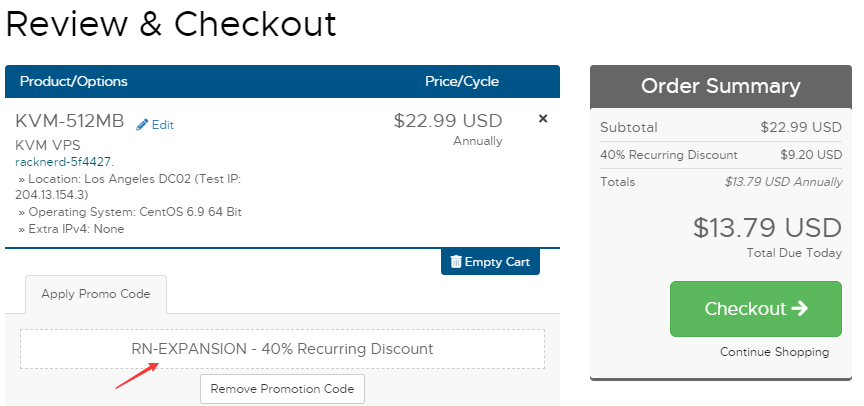The height and width of the screenshot is (406, 864).
Task: Click the trash icon to empty cart
Action: [x=456, y=262]
